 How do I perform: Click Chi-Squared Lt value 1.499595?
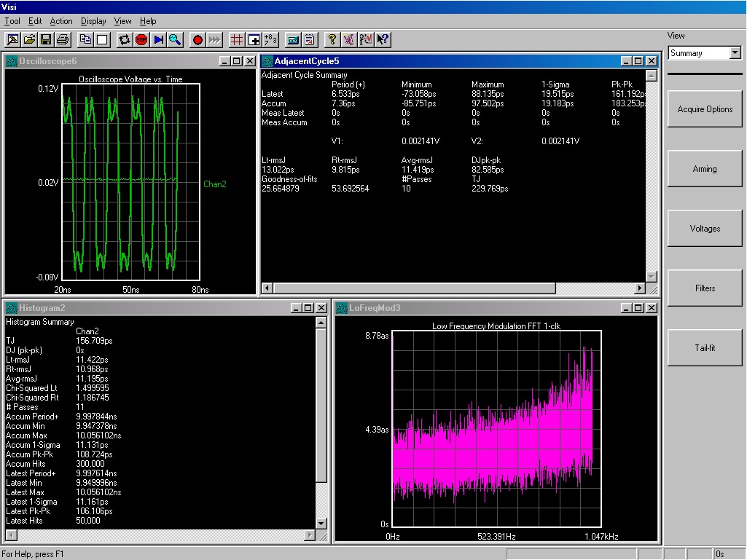coord(93,388)
